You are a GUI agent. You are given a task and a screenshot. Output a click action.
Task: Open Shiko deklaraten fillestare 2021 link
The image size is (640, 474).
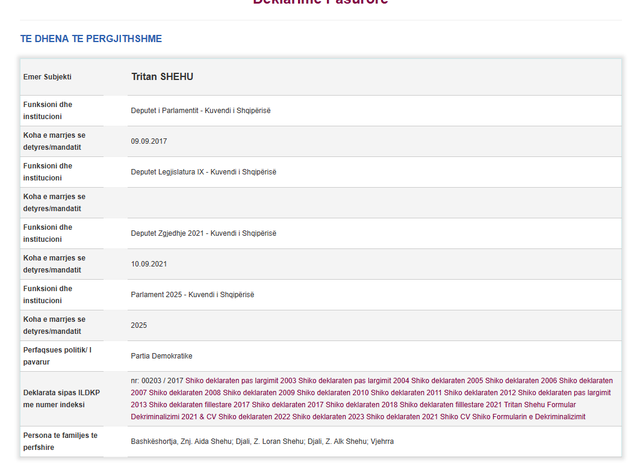pos(451,405)
